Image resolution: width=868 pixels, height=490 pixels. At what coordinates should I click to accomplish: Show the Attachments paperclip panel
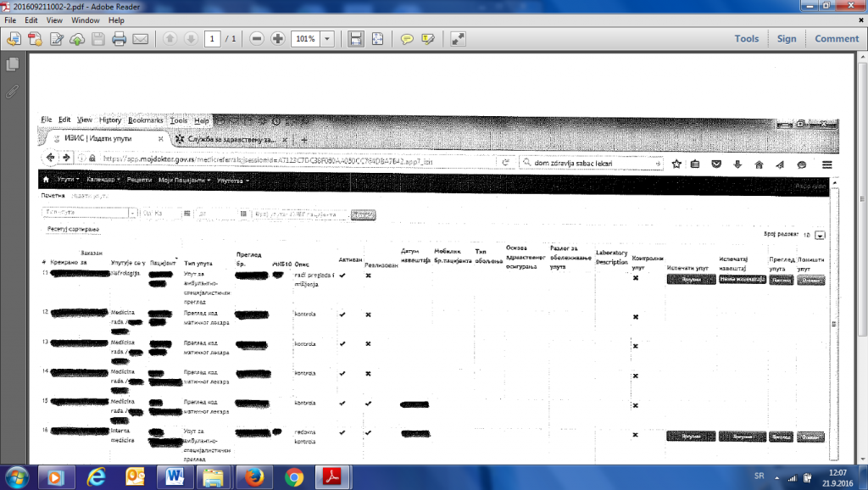coord(13,90)
